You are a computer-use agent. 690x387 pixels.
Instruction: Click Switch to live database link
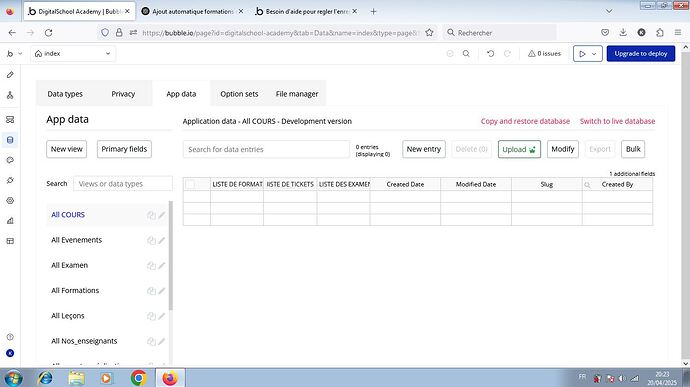coord(617,121)
